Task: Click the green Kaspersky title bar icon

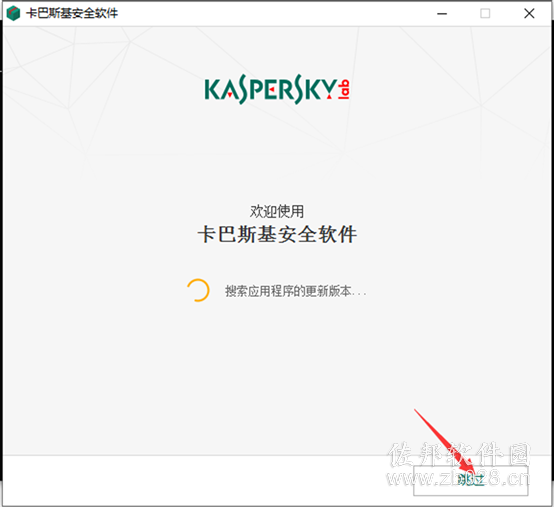Action: tap(13, 13)
